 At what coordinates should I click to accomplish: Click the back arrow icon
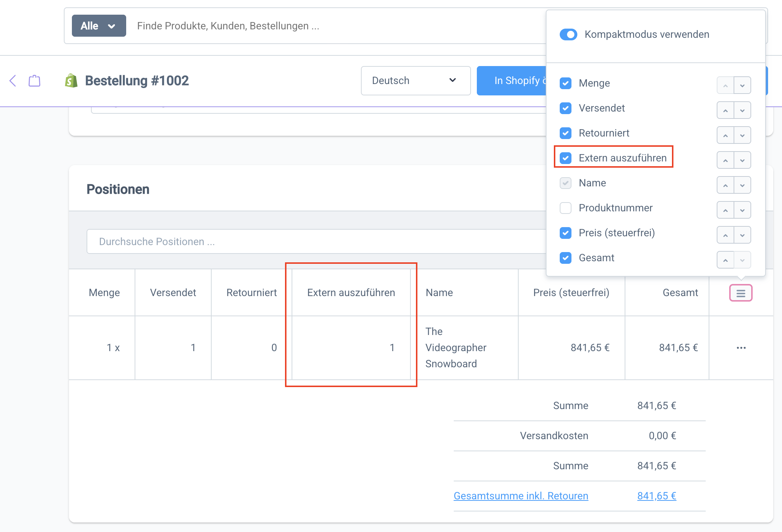(13, 81)
